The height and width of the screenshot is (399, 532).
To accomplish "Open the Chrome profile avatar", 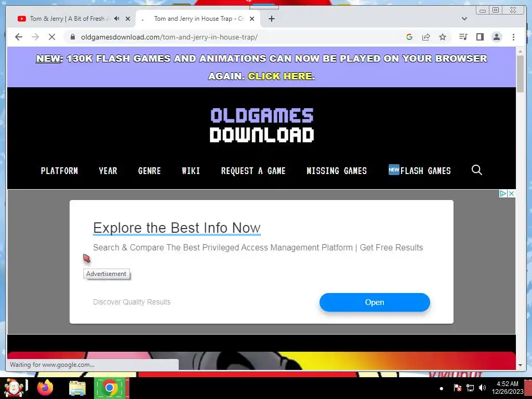I will click(x=496, y=37).
